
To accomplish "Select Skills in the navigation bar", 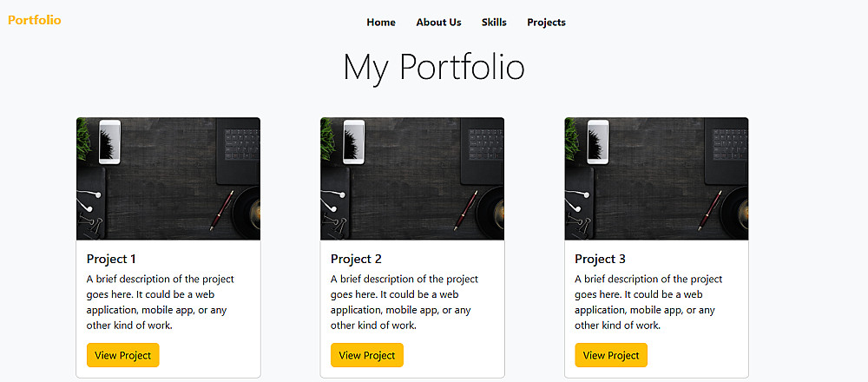I will tap(494, 23).
